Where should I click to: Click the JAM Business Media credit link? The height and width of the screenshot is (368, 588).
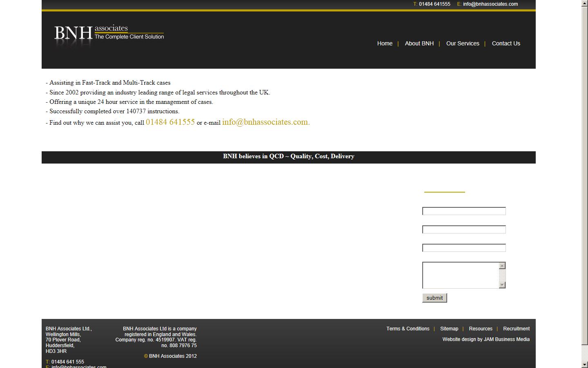pyautogui.click(x=507, y=339)
